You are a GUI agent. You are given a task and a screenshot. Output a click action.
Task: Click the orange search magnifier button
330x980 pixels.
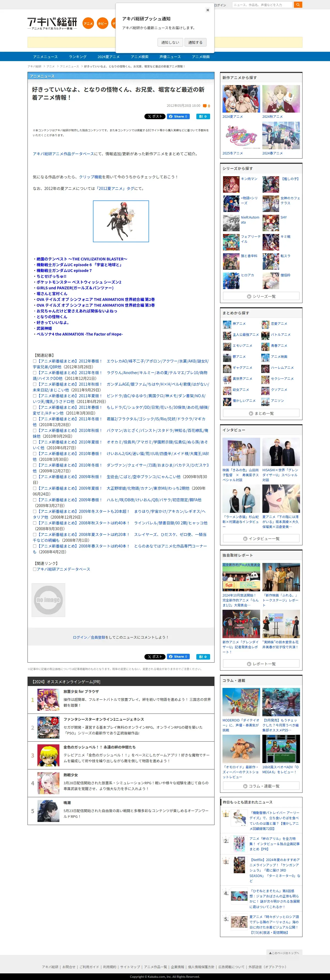[x=298, y=5]
